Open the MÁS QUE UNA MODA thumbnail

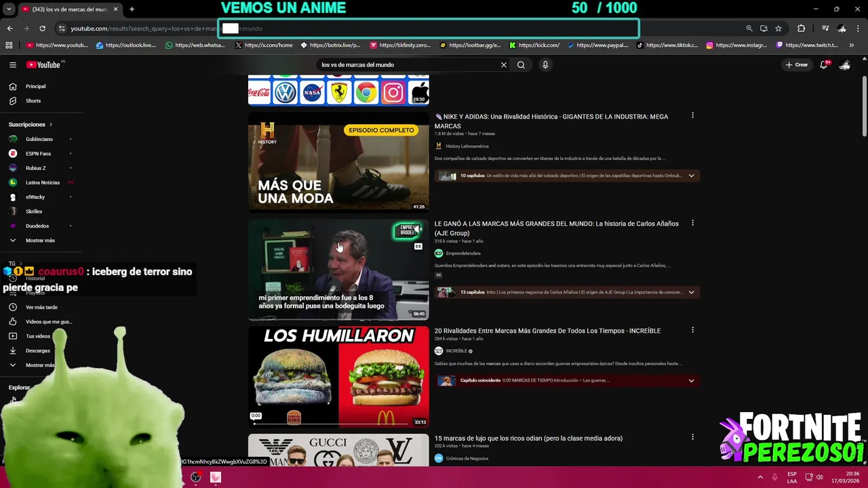pos(338,162)
